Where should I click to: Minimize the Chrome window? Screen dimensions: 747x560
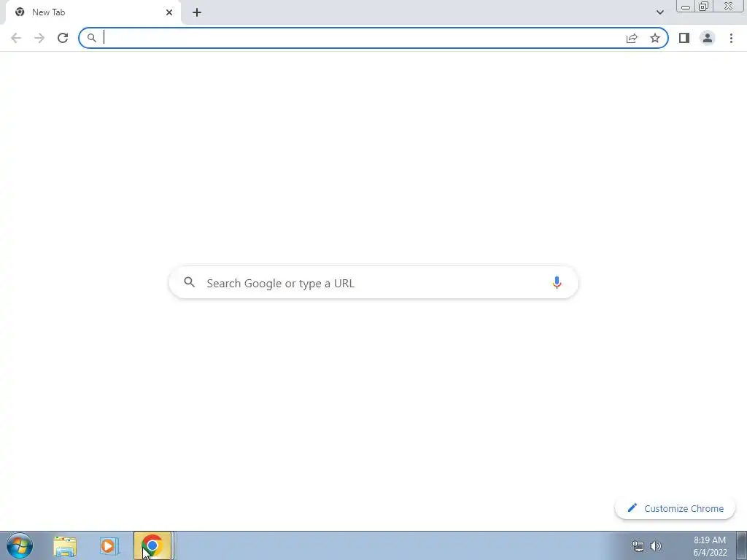[686, 6]
